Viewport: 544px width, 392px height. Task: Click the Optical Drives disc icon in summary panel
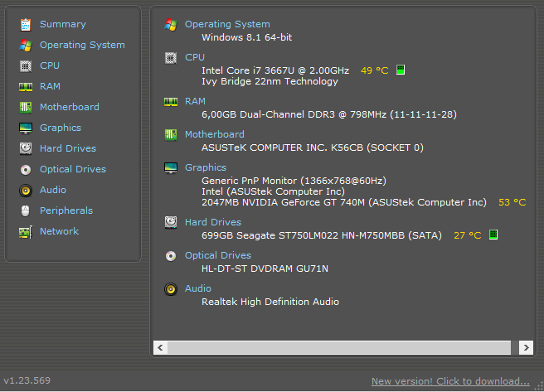(171, 256)
